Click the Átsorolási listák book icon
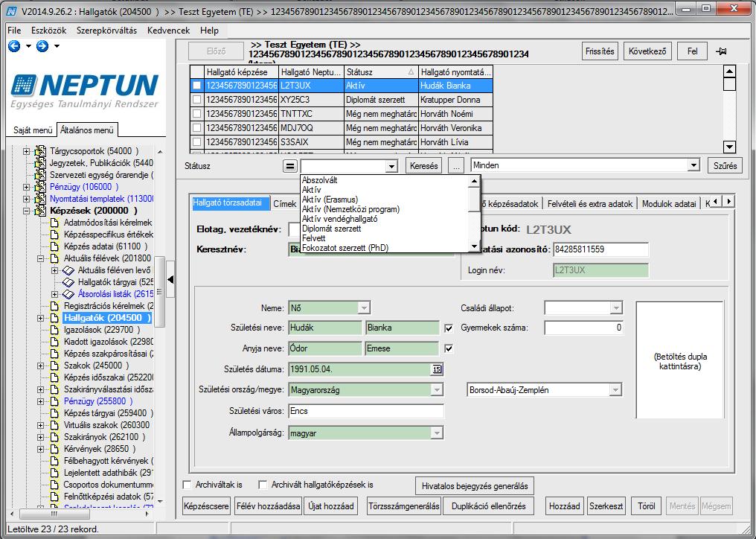This screenshot has width=756, height=539. click(68, 294)
